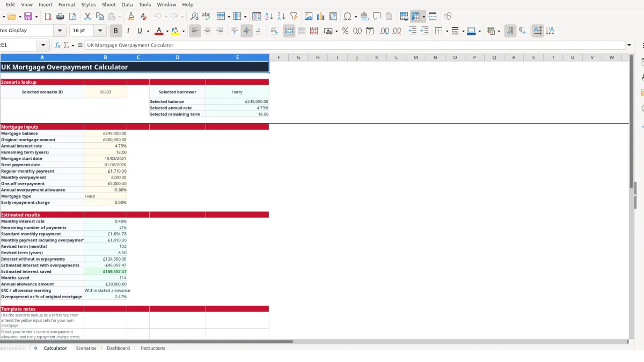Image resolution: width=644 pixels, height=362 pixels.
Task: Insert a hyperlink
Action: pos(365,17)
